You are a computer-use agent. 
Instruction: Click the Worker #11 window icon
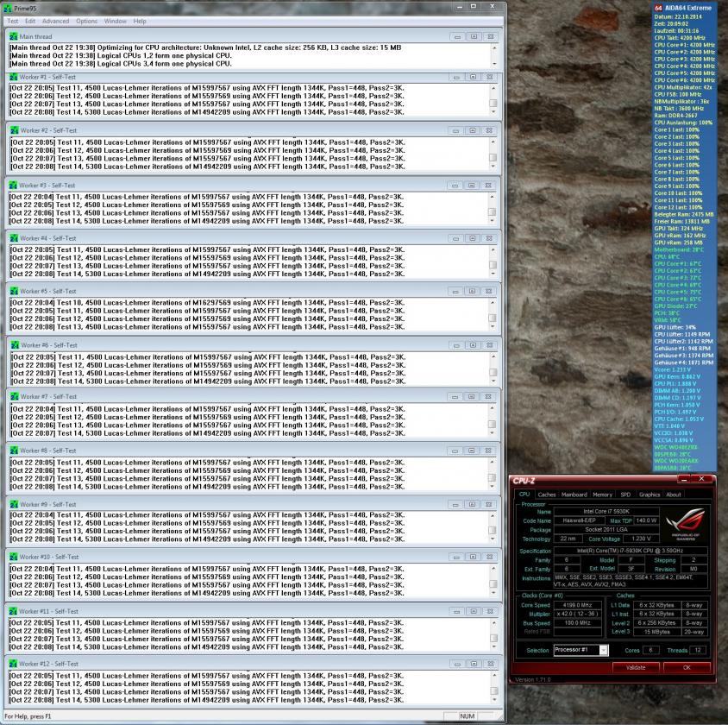pyautogui.click(x=13, y=611)
